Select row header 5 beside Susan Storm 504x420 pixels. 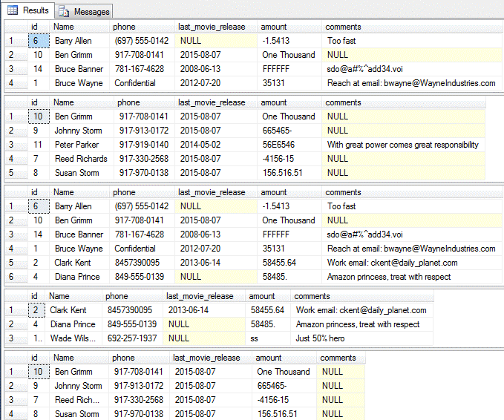[11, 173]
